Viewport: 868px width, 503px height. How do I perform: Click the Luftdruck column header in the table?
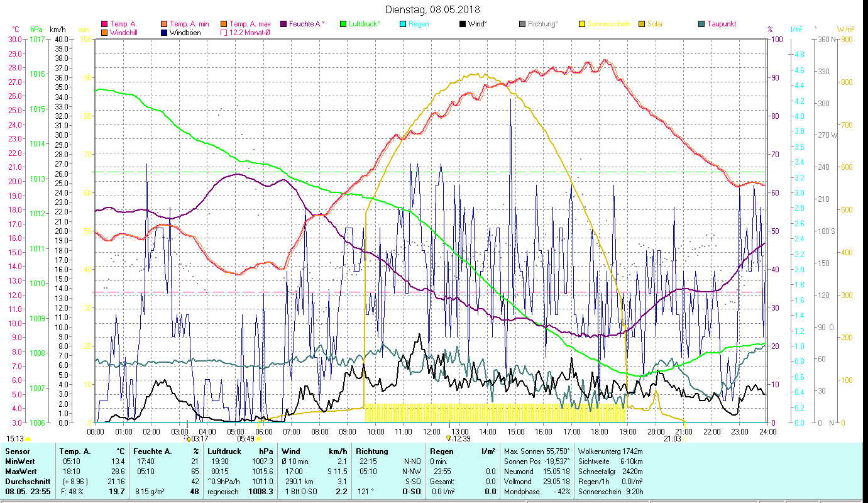coord(224,451)
